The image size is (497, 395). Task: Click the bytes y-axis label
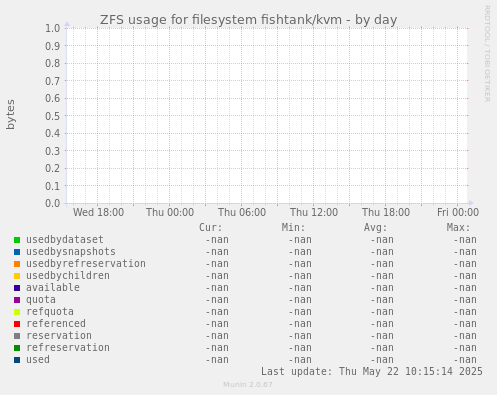click(11, 114)
